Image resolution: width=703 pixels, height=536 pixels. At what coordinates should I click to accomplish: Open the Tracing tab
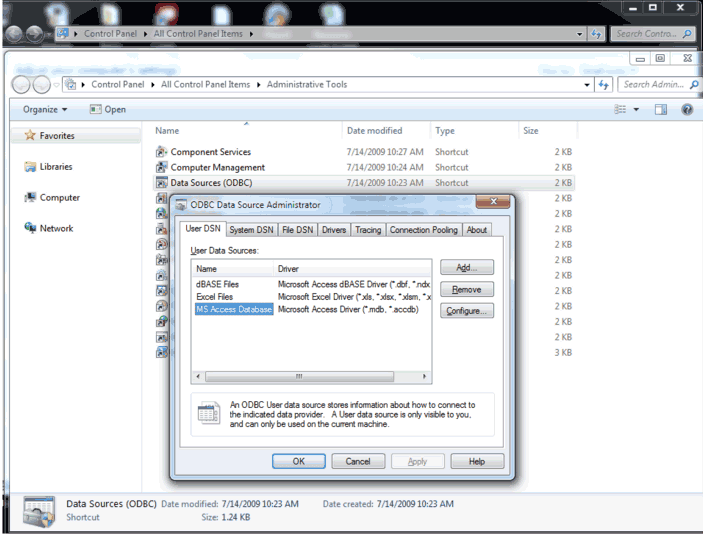(368, 229)
